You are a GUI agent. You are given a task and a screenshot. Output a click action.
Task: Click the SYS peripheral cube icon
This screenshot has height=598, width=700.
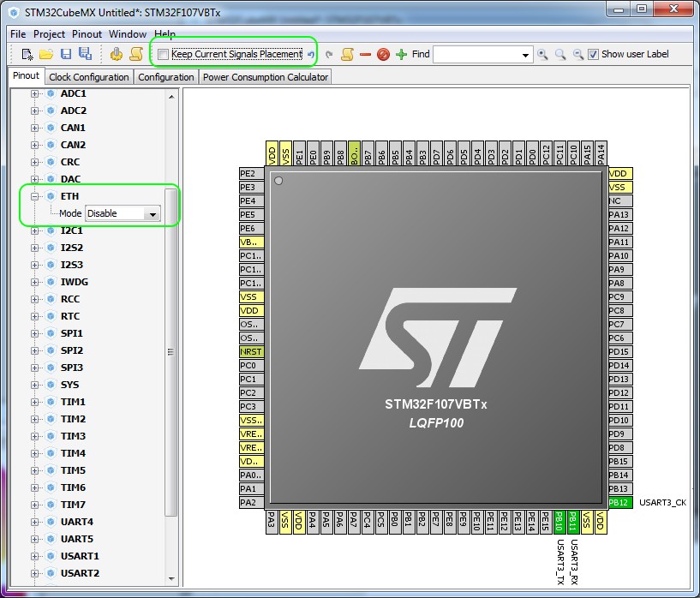pyautogui.click(x=51, y=385)
